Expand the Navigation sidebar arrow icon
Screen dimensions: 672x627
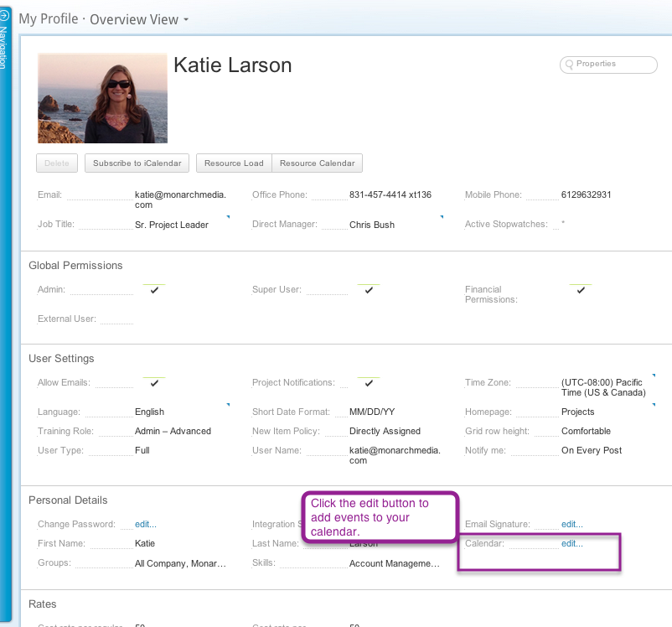4,16
